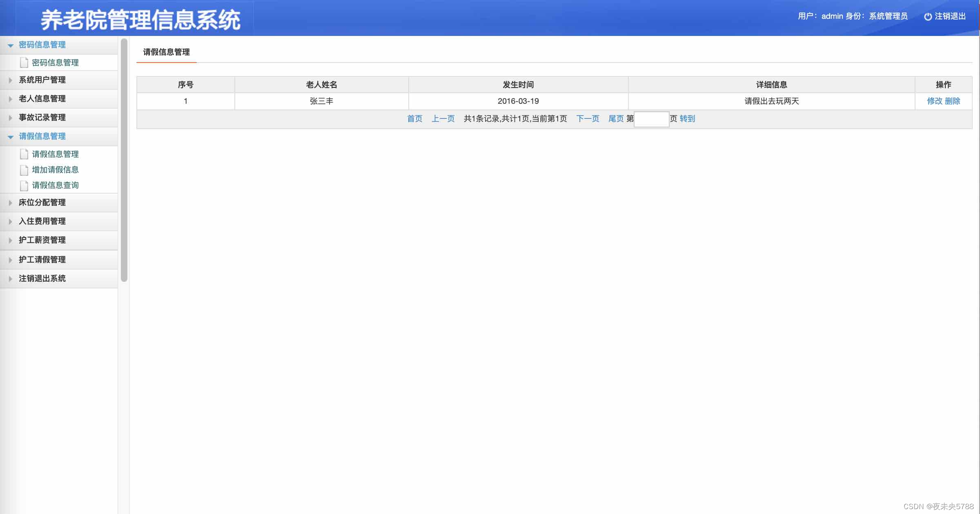Click 注销退出 link in header
Screen dimensions: 980x514
[x=950, y=16]
